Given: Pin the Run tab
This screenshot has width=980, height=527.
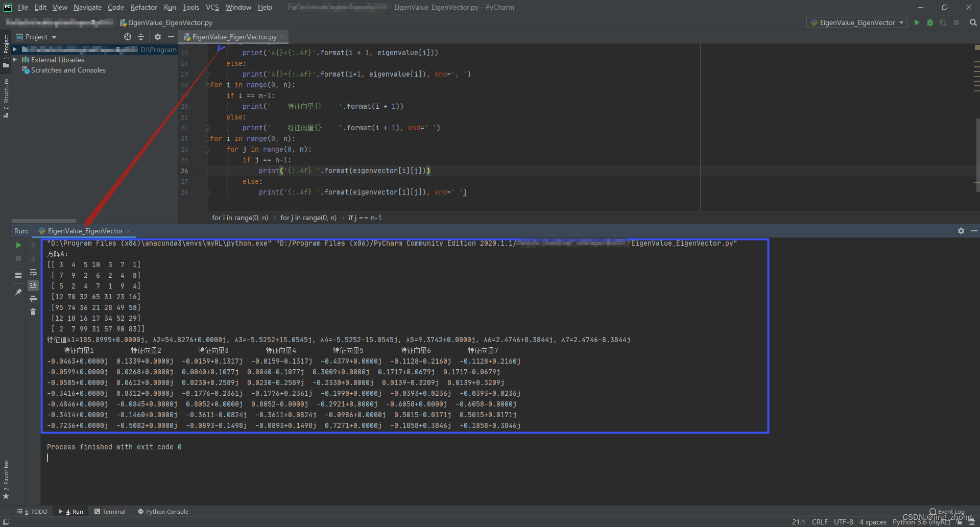Looking at the screenshot, I should [18, 292].
